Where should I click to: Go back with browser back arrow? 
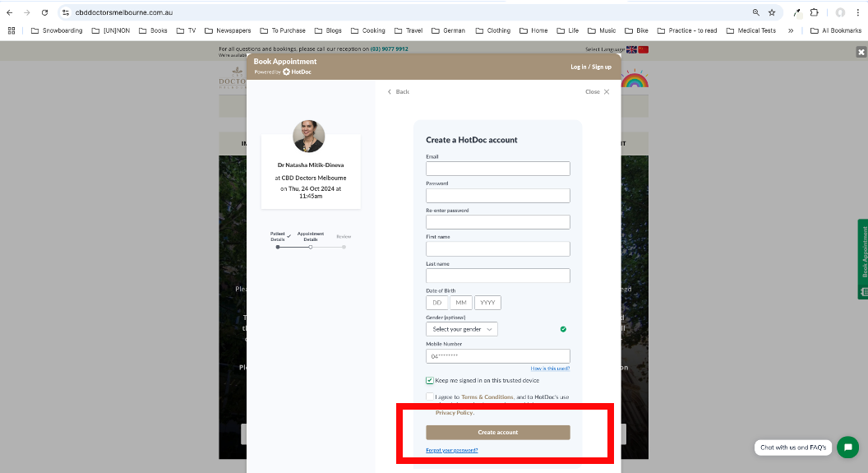(x=9, y=12)
